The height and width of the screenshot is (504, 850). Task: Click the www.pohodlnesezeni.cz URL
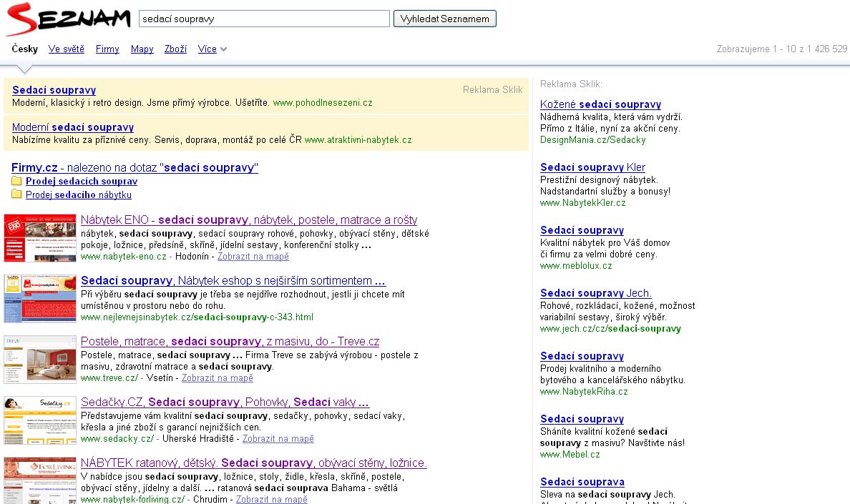[323, 102]
